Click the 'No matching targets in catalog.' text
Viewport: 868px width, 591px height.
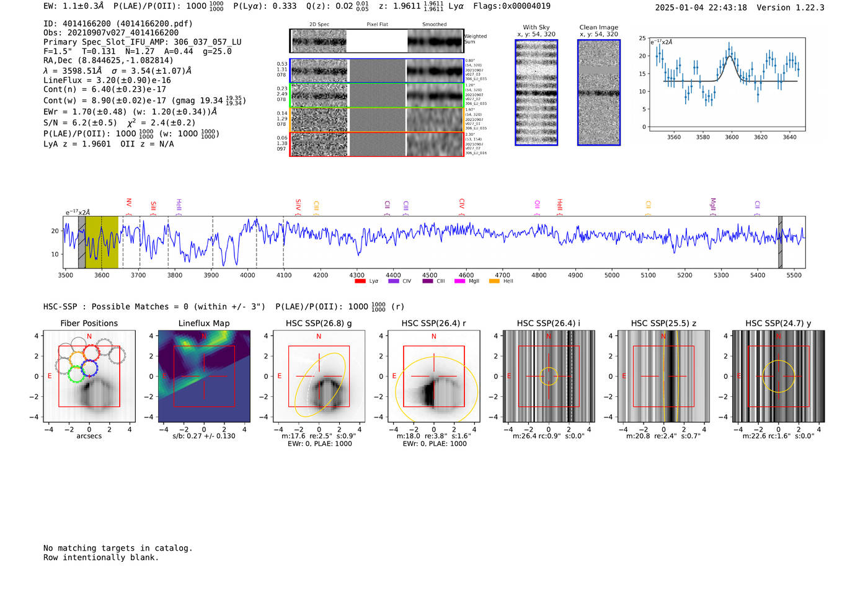click(118, 548)
